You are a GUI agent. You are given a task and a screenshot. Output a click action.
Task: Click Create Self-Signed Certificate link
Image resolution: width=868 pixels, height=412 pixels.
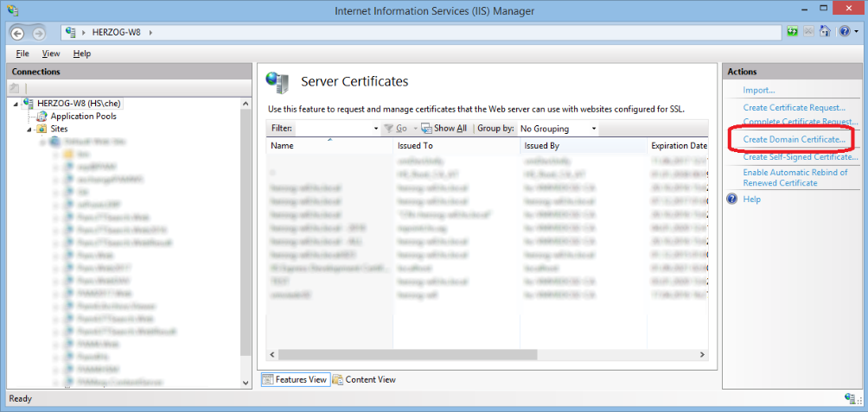click(800, 156)
